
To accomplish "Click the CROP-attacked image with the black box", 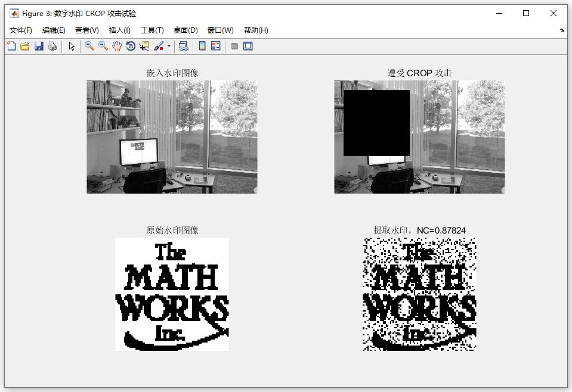I will [419, 137].
